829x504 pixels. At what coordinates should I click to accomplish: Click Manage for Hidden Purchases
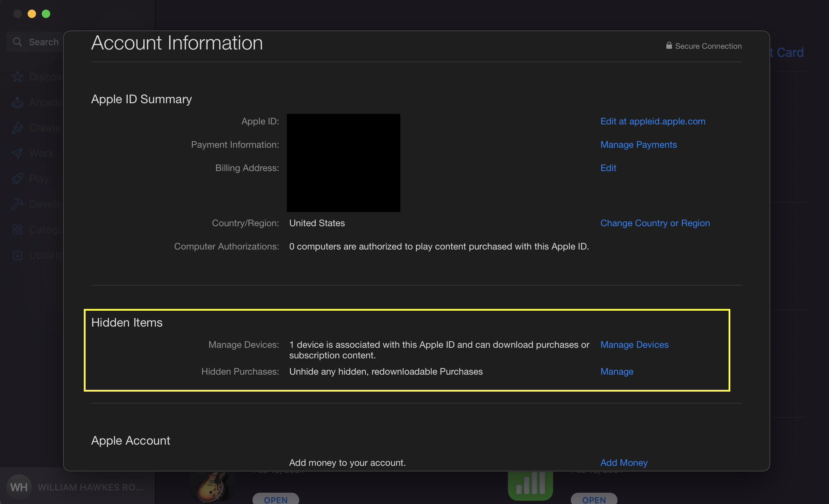616,371
